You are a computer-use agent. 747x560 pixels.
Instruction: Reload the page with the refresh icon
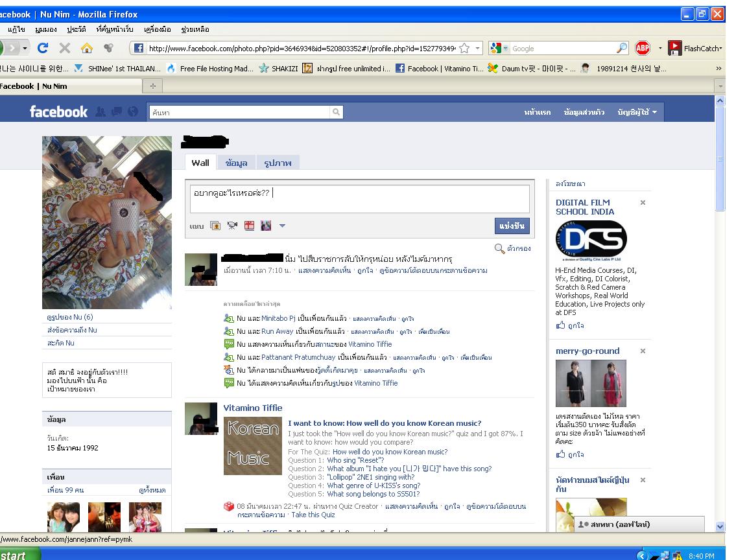pos(43,48)
